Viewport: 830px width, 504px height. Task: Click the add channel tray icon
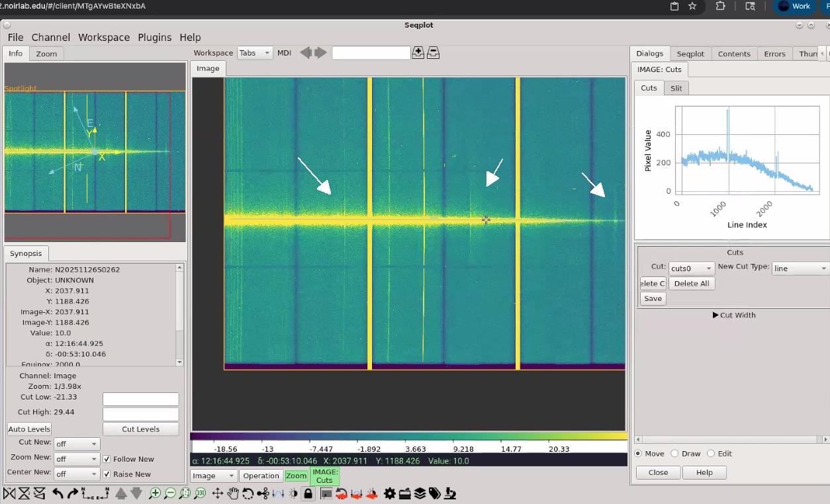418,53
